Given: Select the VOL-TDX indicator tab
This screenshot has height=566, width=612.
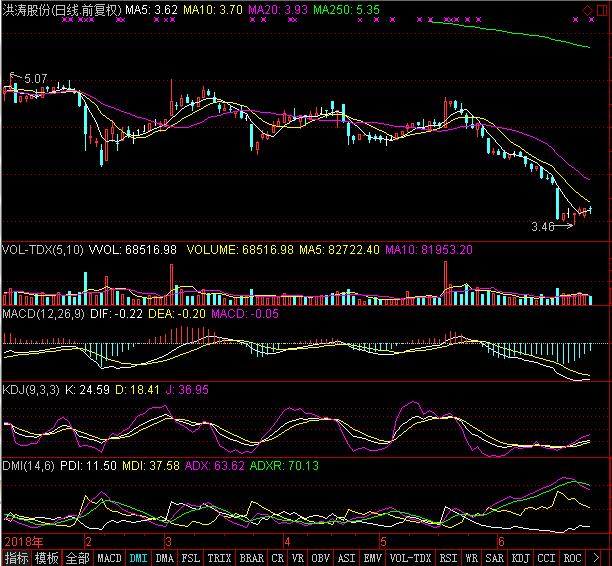Looking at the screenshot, I should click(410, 558).
